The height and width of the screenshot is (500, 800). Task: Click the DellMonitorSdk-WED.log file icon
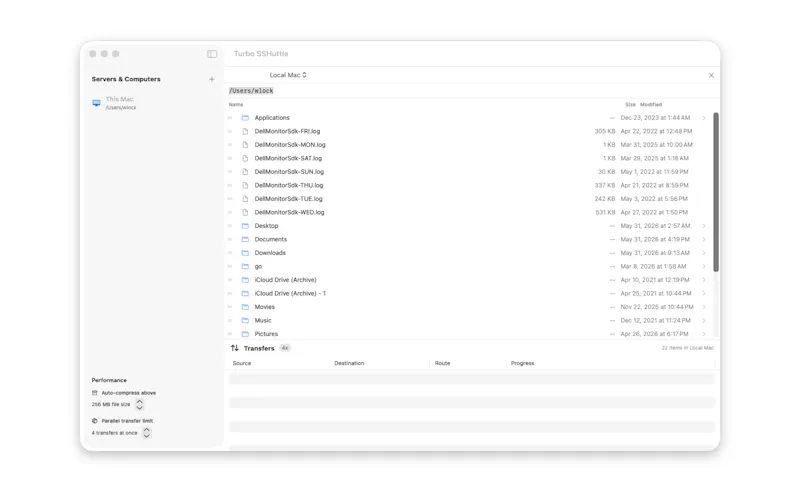pyautogui.click(x=245, y=212)
